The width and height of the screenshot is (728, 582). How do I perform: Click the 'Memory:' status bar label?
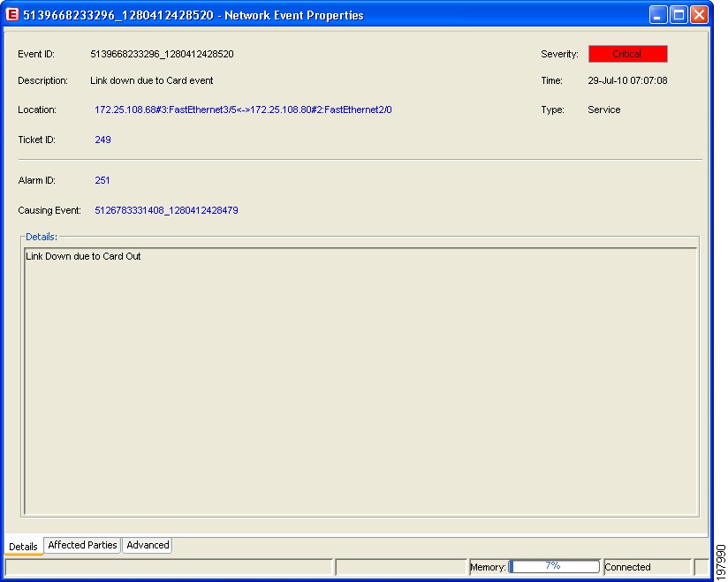tap(488, 567)
